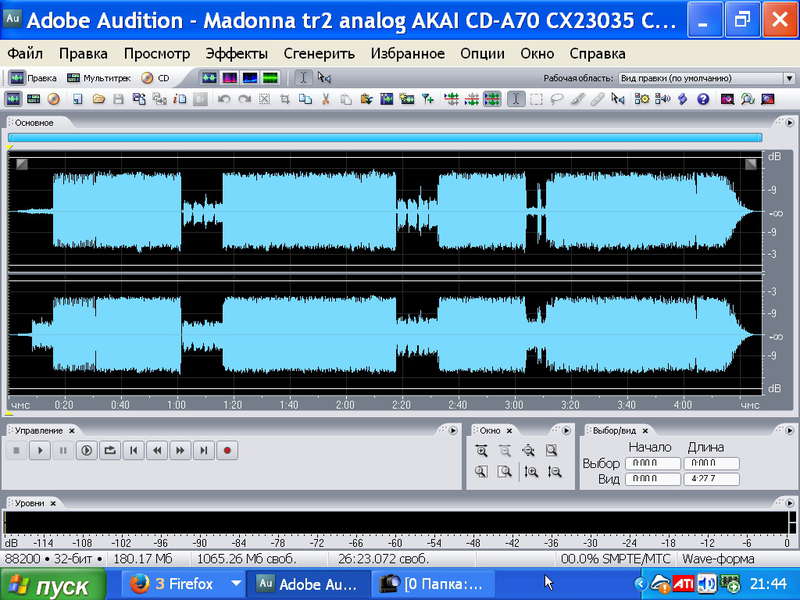Switch to Правка edit view button
The height and width of the screenshot is (600, 800).
33,78
